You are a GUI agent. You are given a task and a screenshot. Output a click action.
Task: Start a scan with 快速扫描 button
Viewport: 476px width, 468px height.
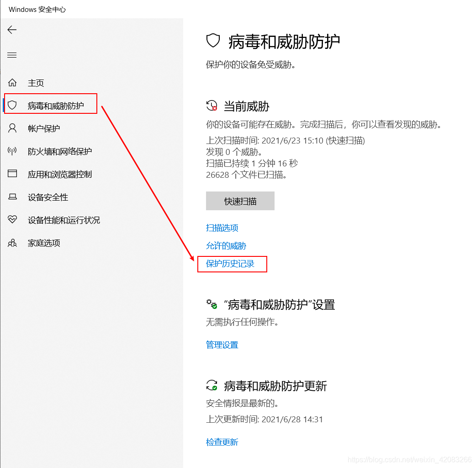pos(240,201)
